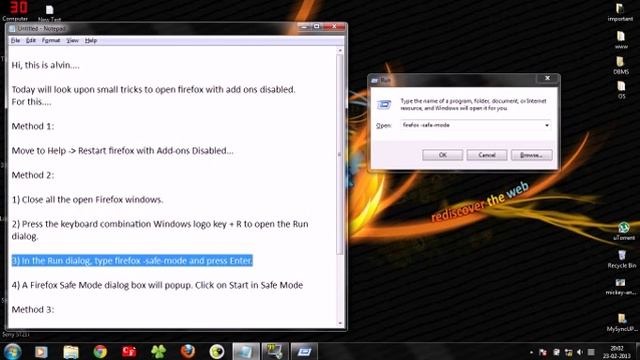This screenshot has width=640, height=360.
Task: Show hidden tray icons arrow
Action: pyautogui.click(x=531, y=352)
